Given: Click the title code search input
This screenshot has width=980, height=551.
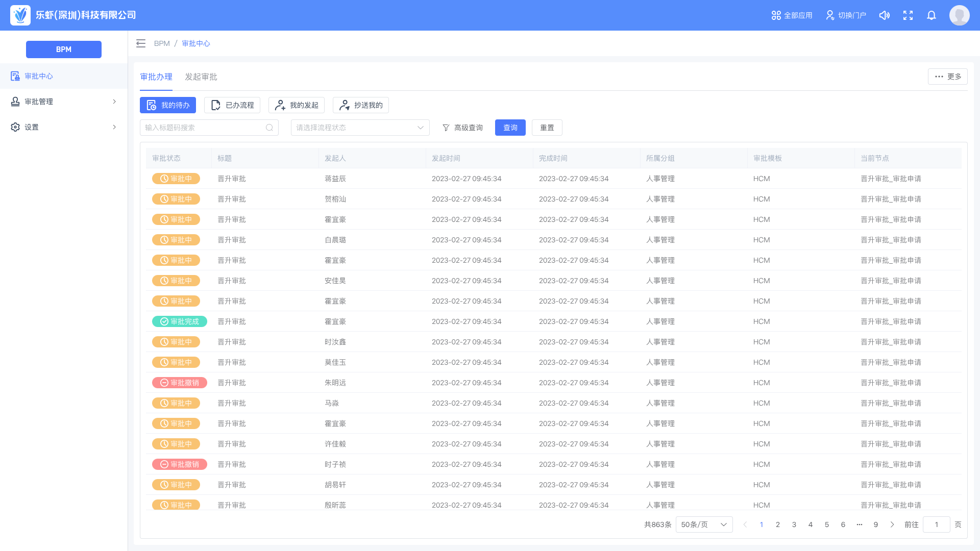Looking at the screenshot, I should 203,128.
